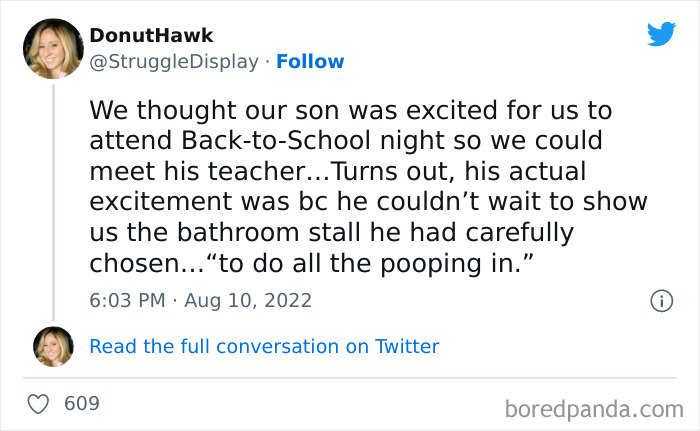Like the tweet with the heart icon
Viewport: 700px width, 431px height.
click(39, 404)
